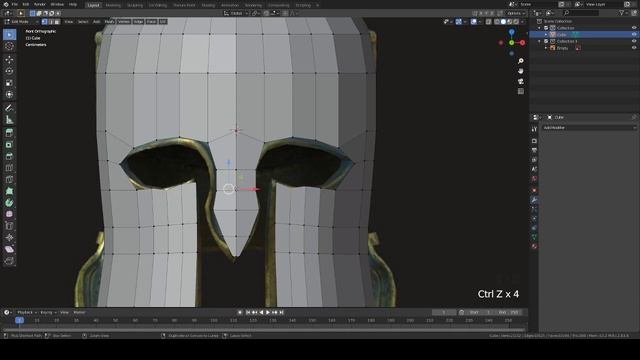Choose the Rotate tool
This screenshot has width=640, height=360.
(x=9, y=71)
